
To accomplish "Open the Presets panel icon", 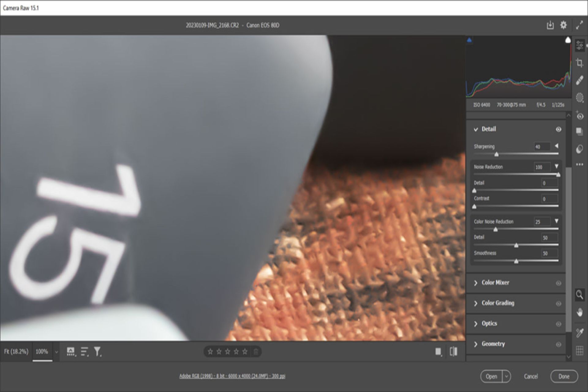I will point(579,149).
